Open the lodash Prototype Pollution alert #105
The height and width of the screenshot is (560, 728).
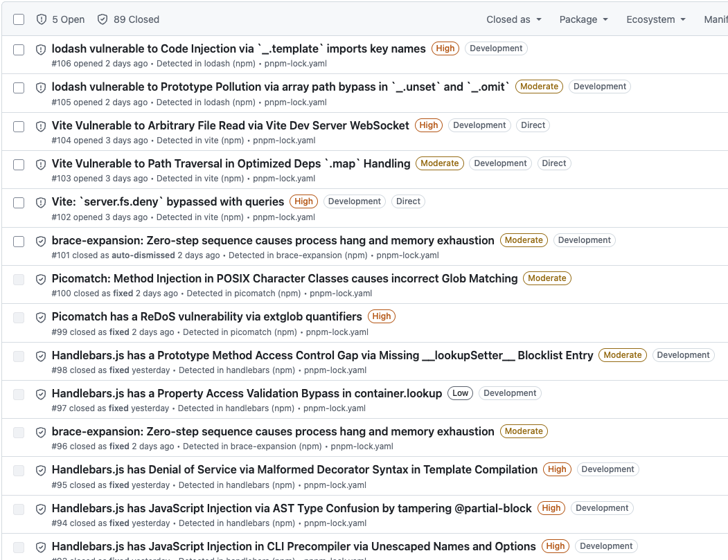click(x=277, y=87)
